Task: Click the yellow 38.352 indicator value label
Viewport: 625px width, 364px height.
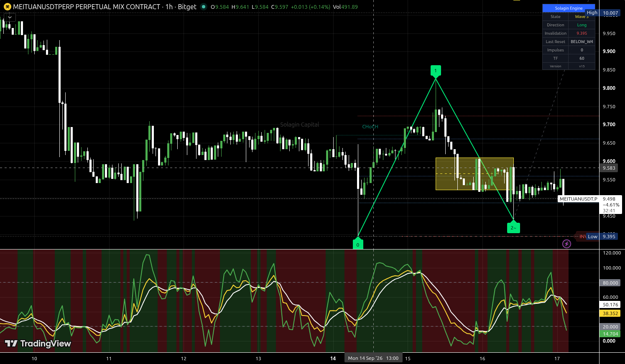Action: pyautogui.click(x=610, y=313)
